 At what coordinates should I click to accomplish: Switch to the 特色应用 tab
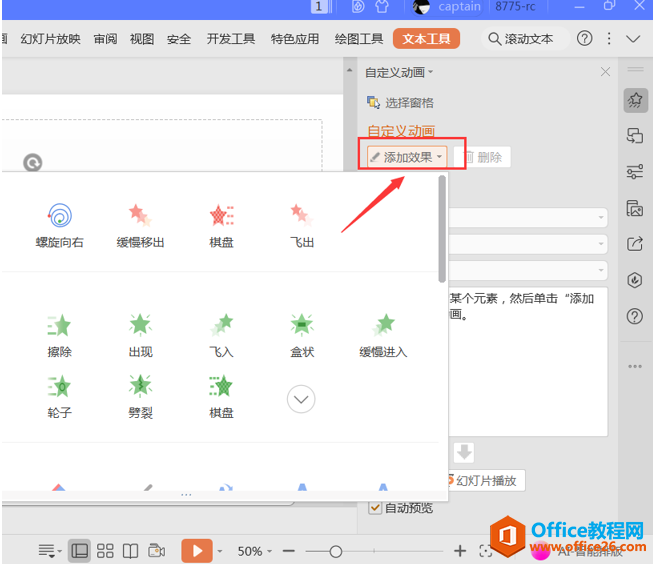pos(295,39)
